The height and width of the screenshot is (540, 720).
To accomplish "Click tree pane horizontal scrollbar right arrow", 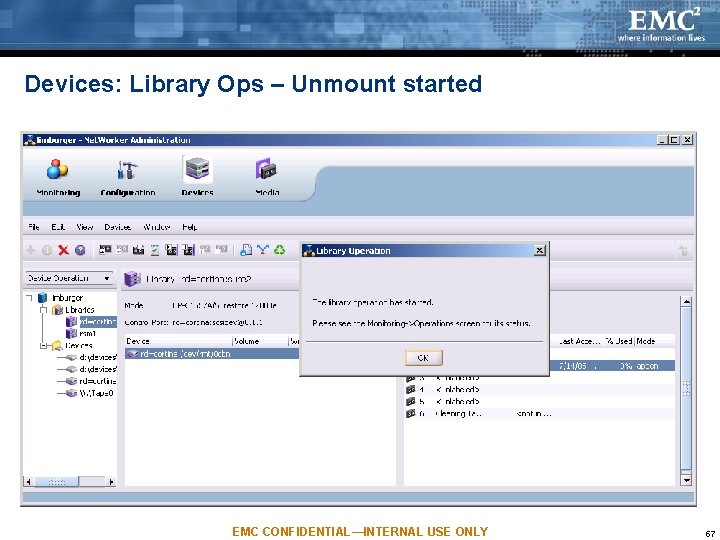I will pyautogui.click(x=111, y=482).
